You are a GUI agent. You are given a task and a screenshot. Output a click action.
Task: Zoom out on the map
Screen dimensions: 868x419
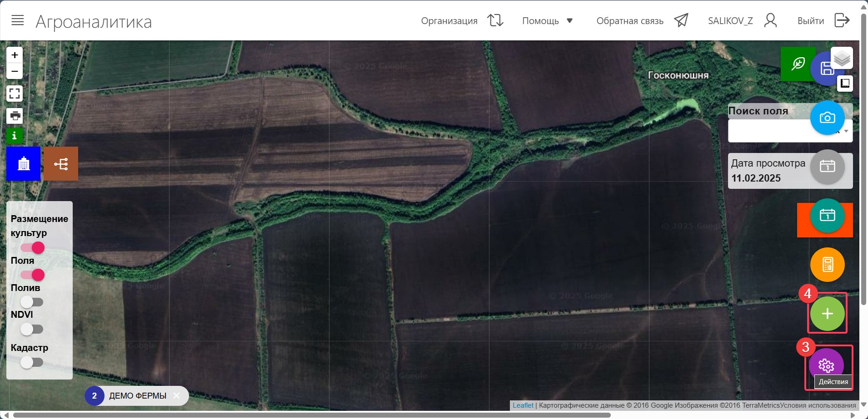point(15,71)
